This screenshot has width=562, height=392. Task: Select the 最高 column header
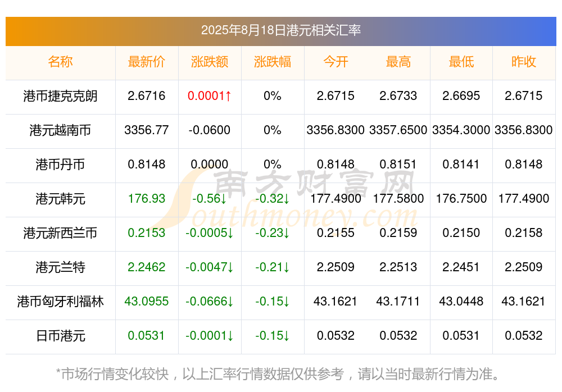click(398, 62)
